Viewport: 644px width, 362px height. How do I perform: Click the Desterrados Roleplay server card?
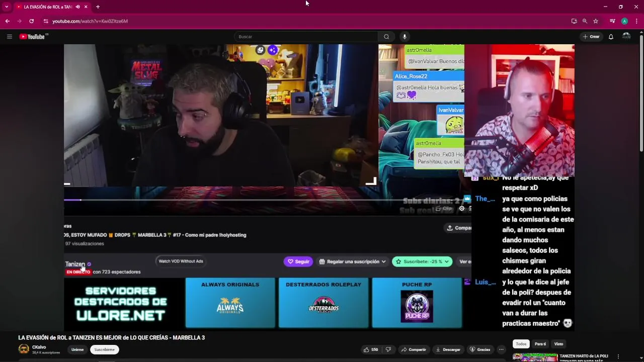click(324, 303)
